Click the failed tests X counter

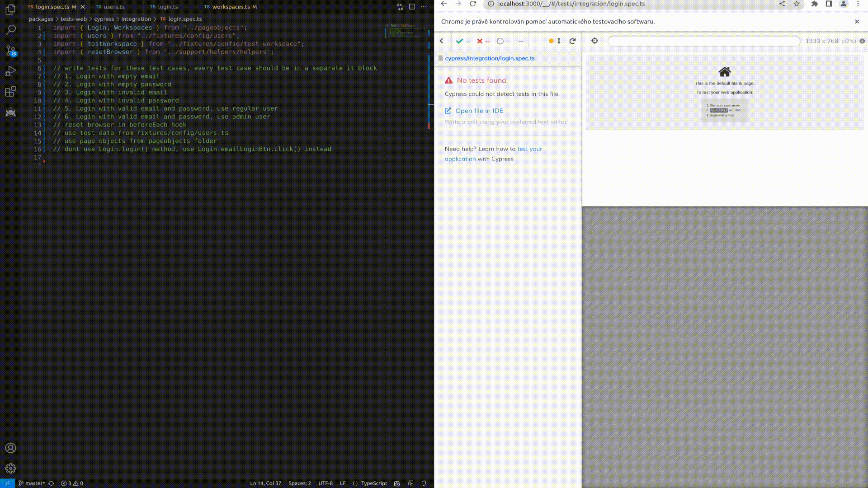tap(483, 41)
